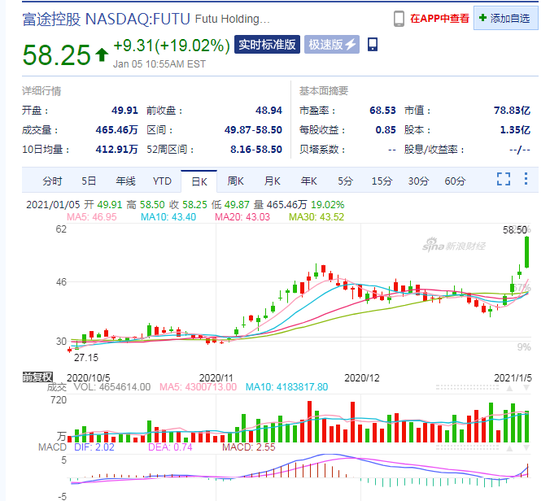
Task: Click DEA: 0.74 value
Action: pyautogui.click(x=170, y=447)
